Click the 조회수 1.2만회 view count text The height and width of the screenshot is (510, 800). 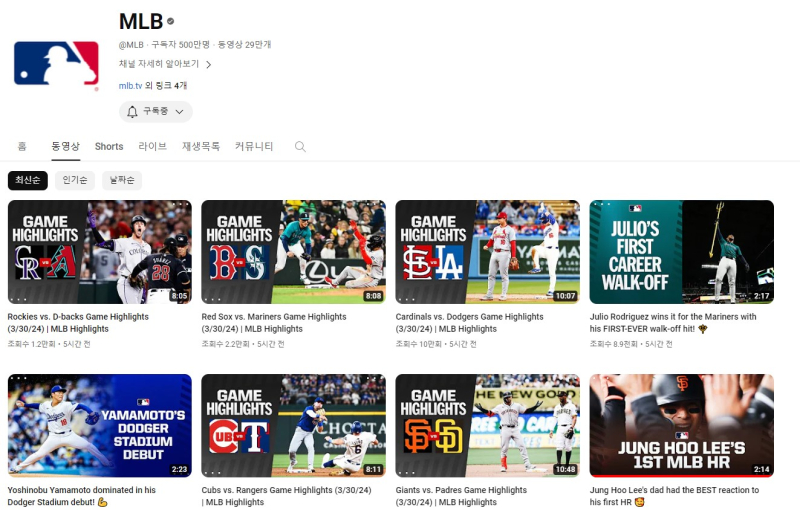point(31,344)
